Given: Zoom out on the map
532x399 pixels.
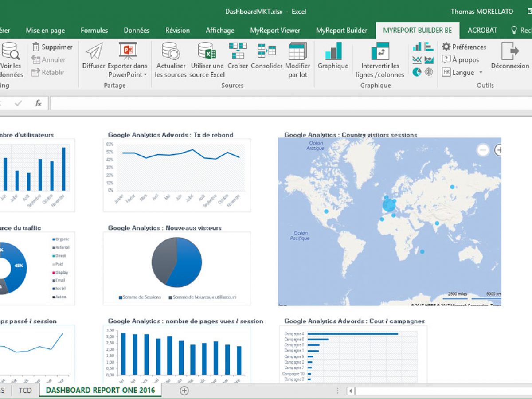Looking at the screenshot, I should [483, 150].
